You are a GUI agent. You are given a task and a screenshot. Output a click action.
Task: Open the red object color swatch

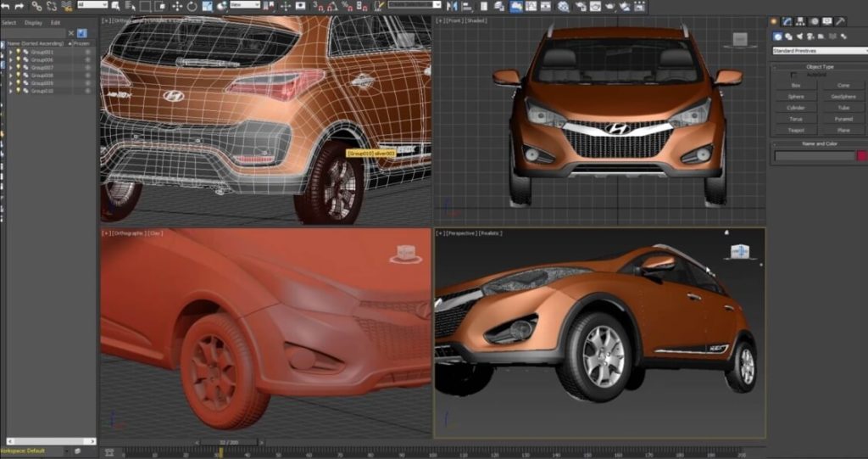click(862, 156)
